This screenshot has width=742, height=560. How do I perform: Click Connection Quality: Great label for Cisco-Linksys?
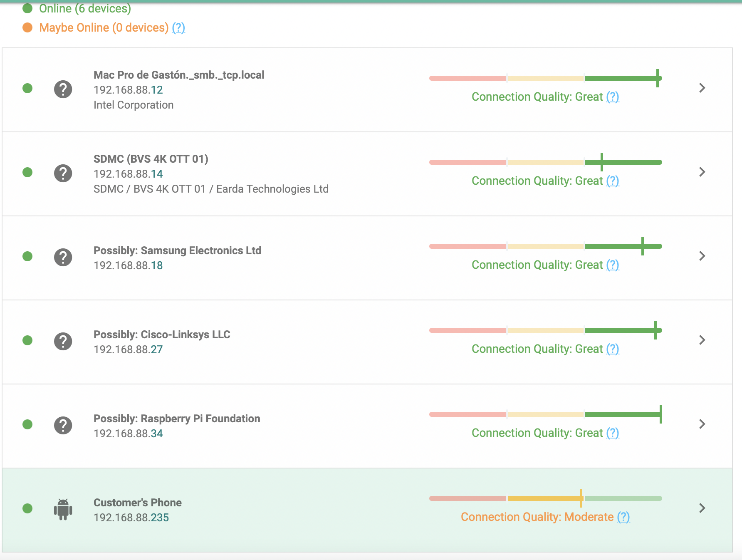point(537,349)
